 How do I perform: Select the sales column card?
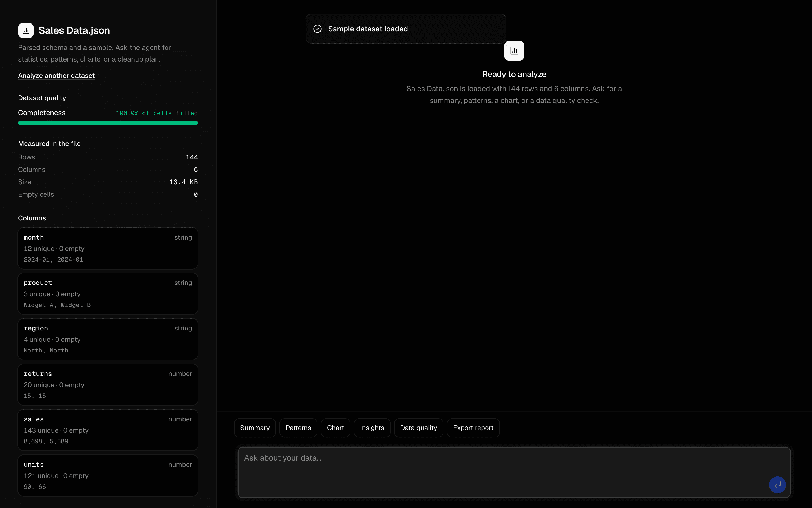click(x=108, y=430)
